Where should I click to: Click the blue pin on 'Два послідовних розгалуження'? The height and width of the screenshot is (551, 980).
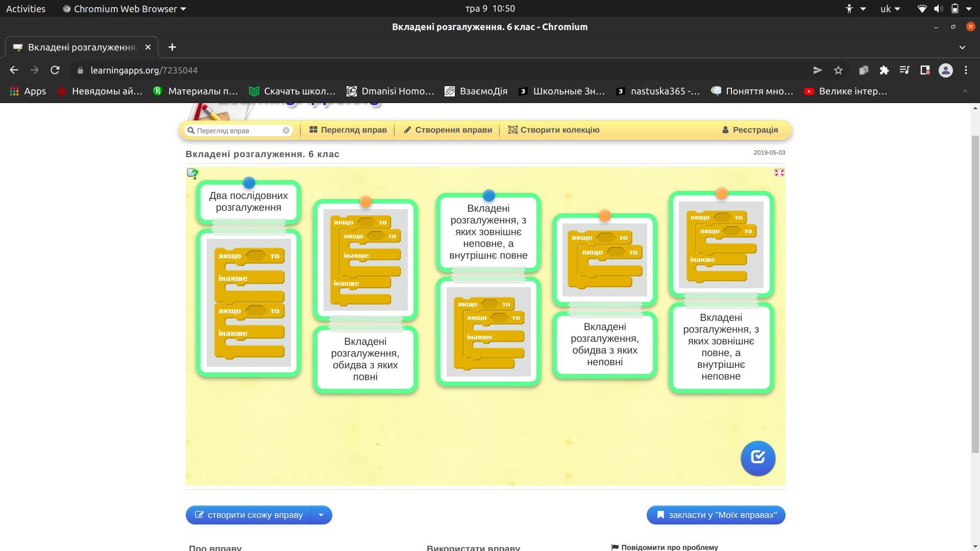249,183
